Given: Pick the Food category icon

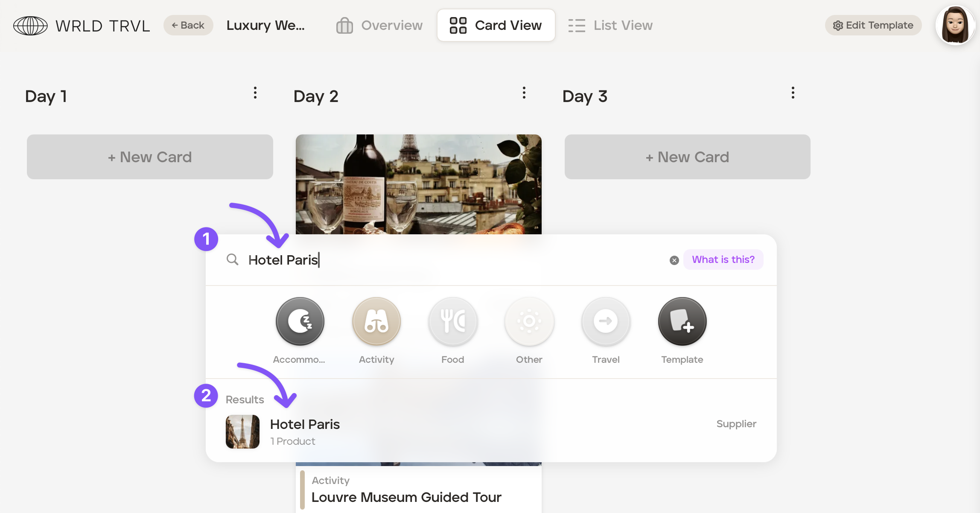Looking at the screenshot, I should [x=453, y=321].
